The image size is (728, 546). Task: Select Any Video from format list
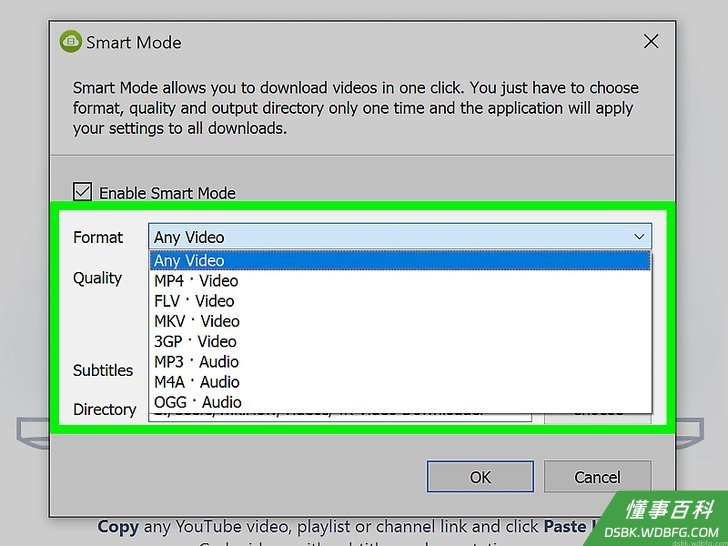tap(400, 260)
